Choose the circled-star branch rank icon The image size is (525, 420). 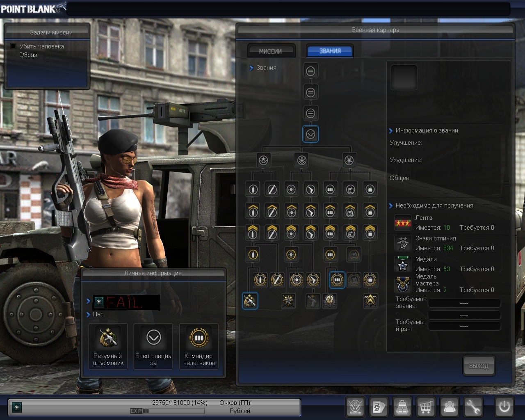[x=263, y=160]
